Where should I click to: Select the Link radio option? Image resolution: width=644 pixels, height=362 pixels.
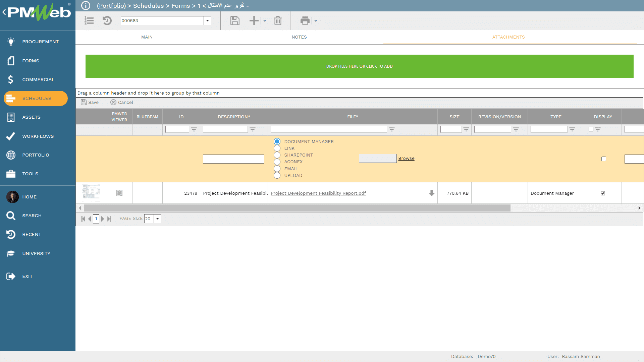pos(277,148)
